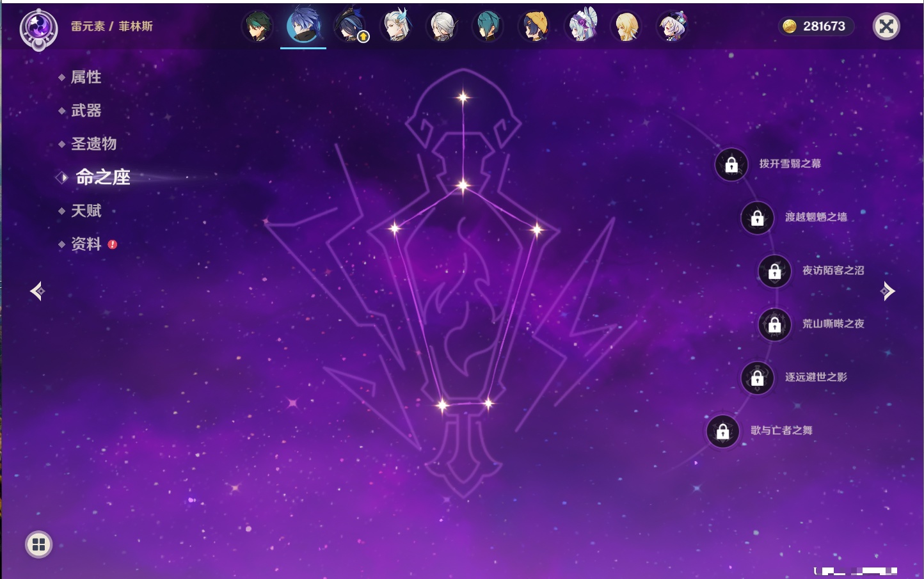The height and width of the screenshot is (579, 924).
Task: Click the lock icon for 歌与亡者之舞
Action: coord(722,431)
